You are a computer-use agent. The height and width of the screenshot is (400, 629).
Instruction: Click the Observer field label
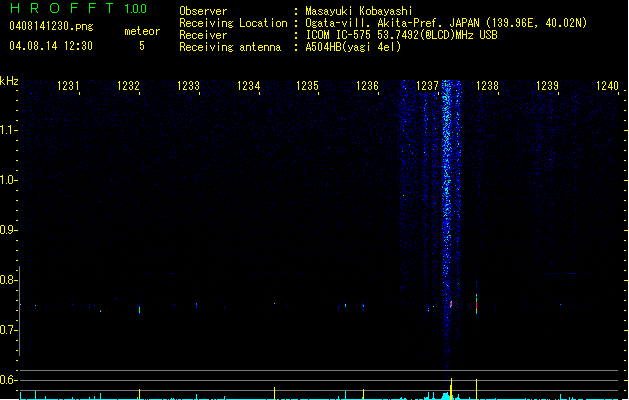pos(203,11)
